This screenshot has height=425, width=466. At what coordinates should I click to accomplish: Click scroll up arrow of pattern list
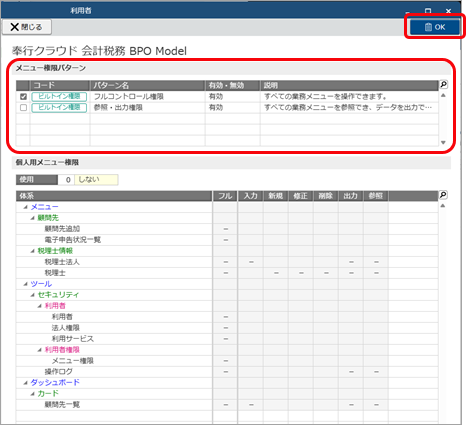(x=443, y=96)
